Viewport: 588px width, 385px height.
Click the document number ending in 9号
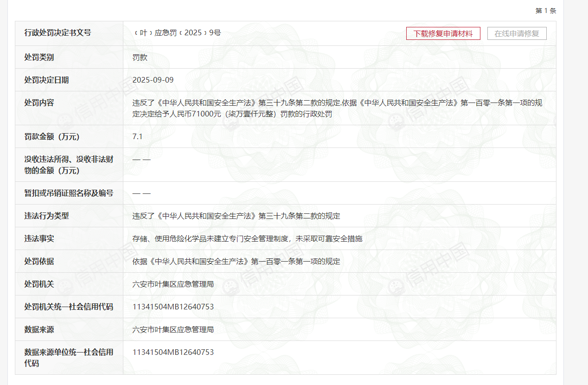[177, 33]
